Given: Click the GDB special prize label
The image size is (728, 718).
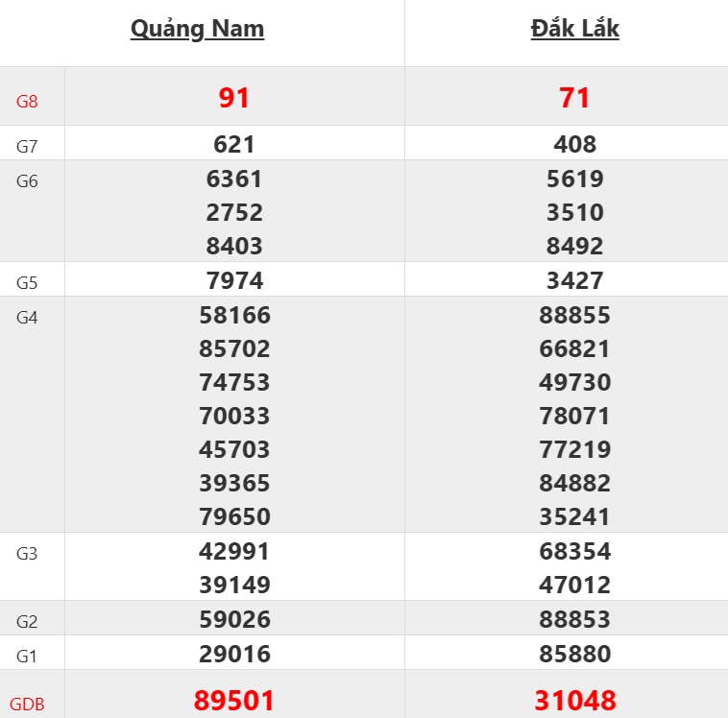Looking at the screenshot, I should [x=29, y=705].
